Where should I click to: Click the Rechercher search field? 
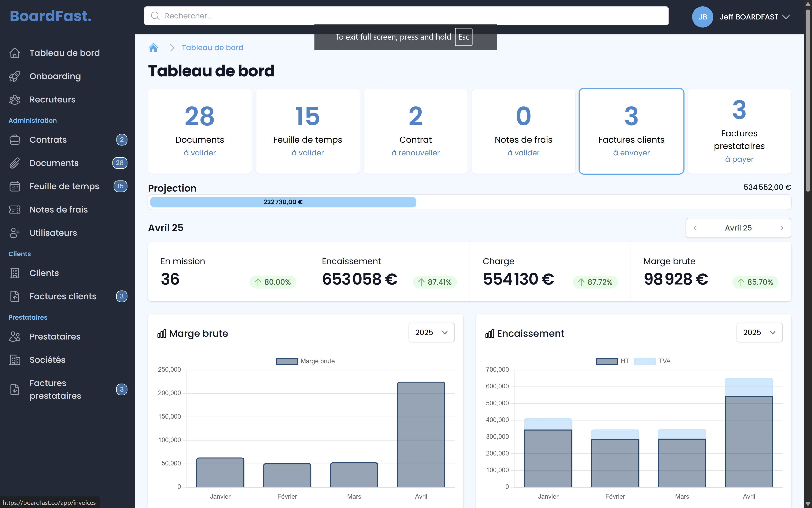406,16
